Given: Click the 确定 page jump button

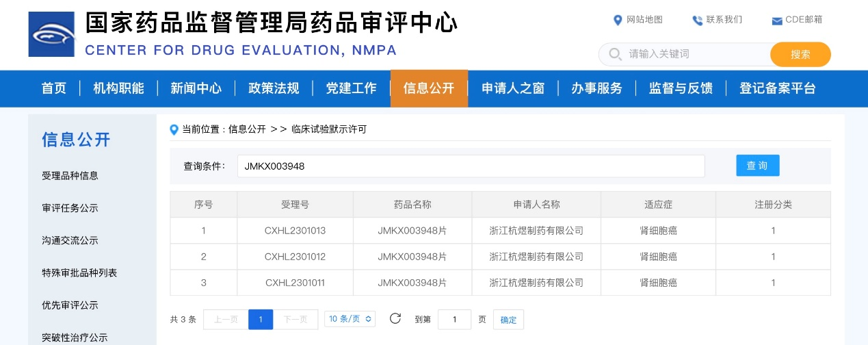Looking at the screenshot, I should click(508, 320).
